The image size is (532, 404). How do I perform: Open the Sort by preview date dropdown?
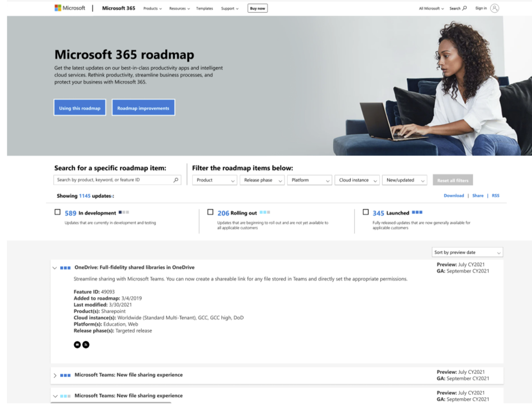click(467, 252)
